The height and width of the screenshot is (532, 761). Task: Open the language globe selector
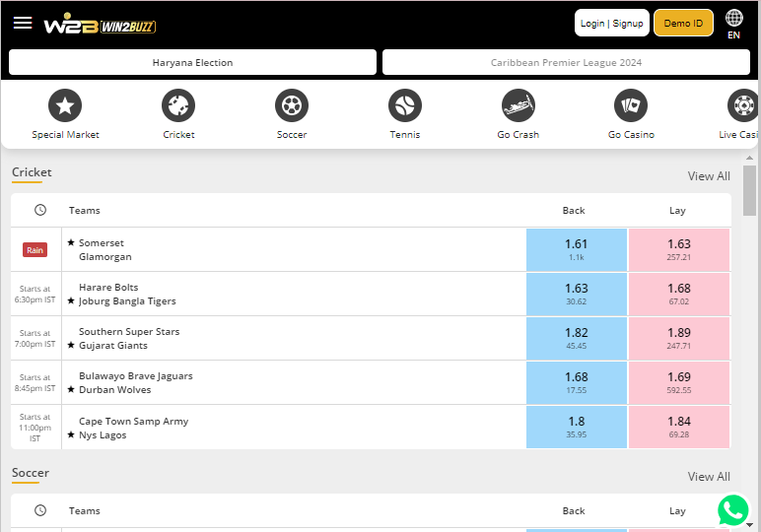coord(734,19)
